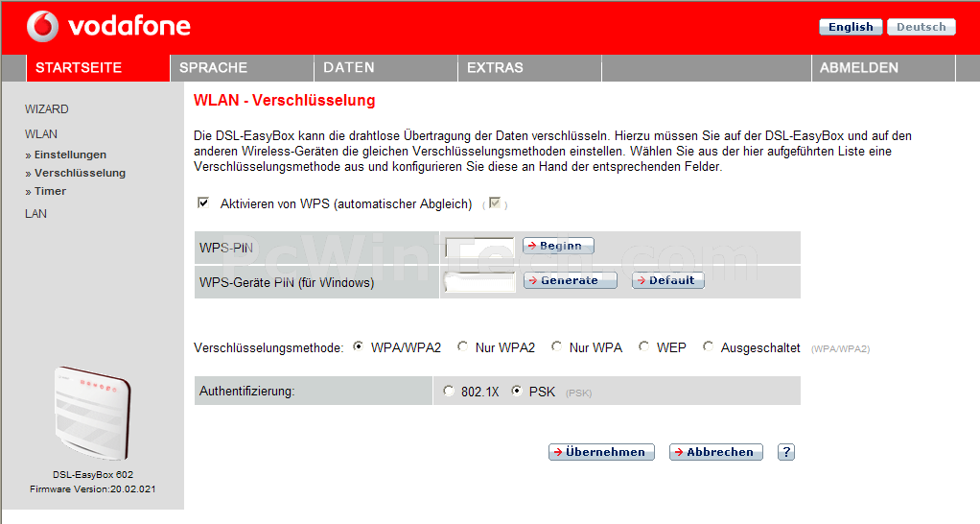Select WPA/WPA2 encryption method
Screen dimensions: 980x524
click(x=358, y=346)
